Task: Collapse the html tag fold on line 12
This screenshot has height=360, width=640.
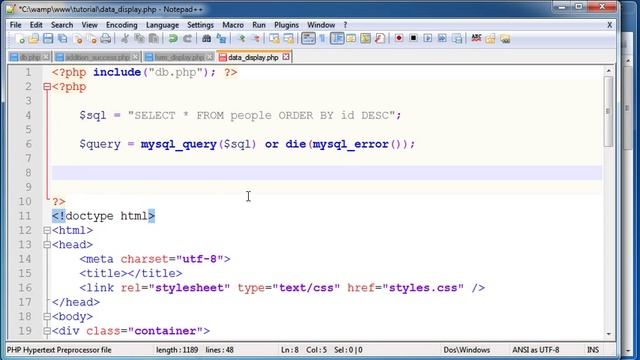Action: (47, 230)
